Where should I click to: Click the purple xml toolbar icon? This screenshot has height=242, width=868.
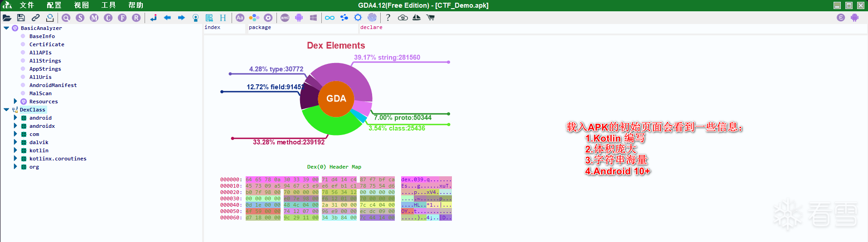pos(285,18)
